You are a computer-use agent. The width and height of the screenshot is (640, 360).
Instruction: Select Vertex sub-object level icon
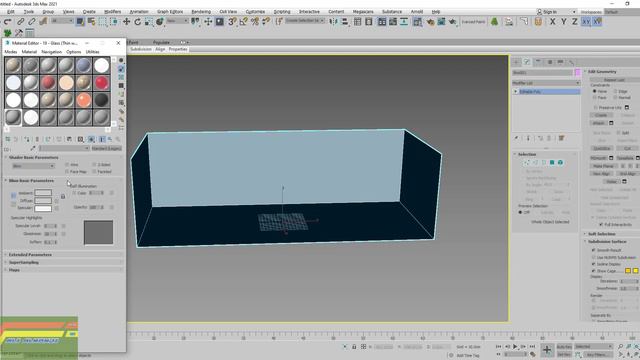(x=527, y=162)
